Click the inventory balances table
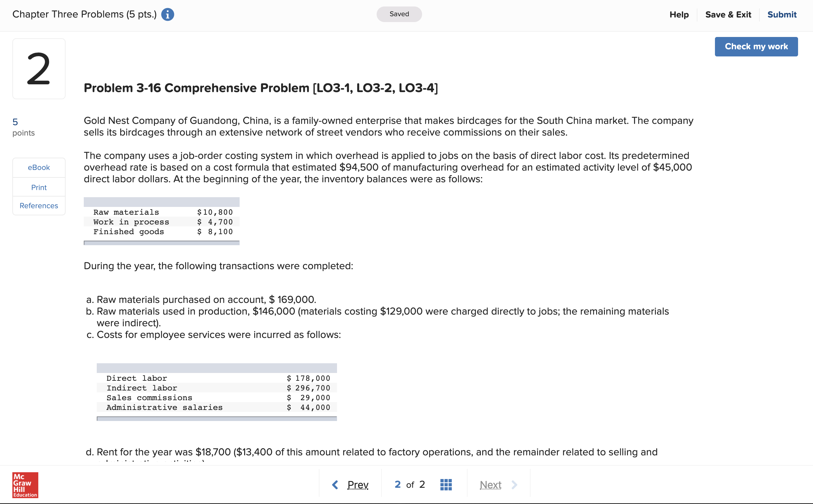 click(161, 222)
